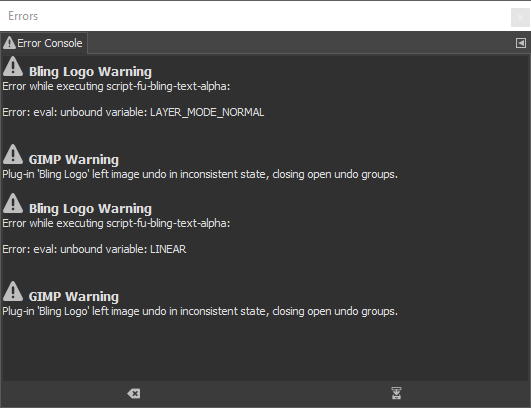
Task: Click the text 'unbound variable: LINEAR'
Action: point(123,250)
